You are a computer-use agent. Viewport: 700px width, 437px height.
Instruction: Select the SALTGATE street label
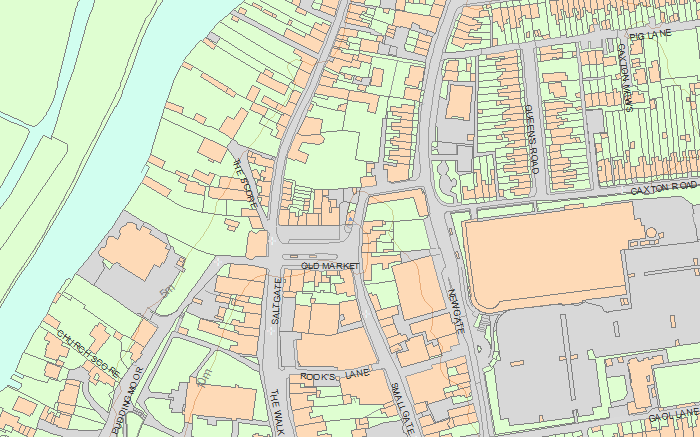pos(275,301)
